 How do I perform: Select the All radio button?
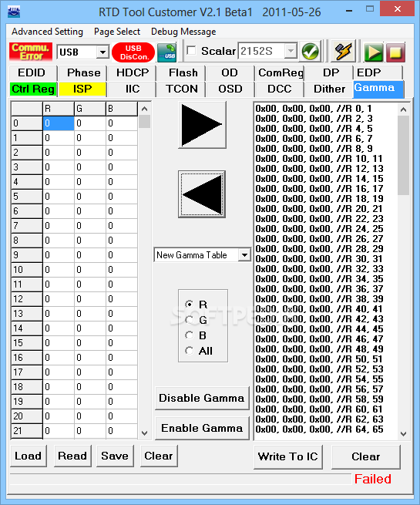pyautogui.click(x=190, y=350)
